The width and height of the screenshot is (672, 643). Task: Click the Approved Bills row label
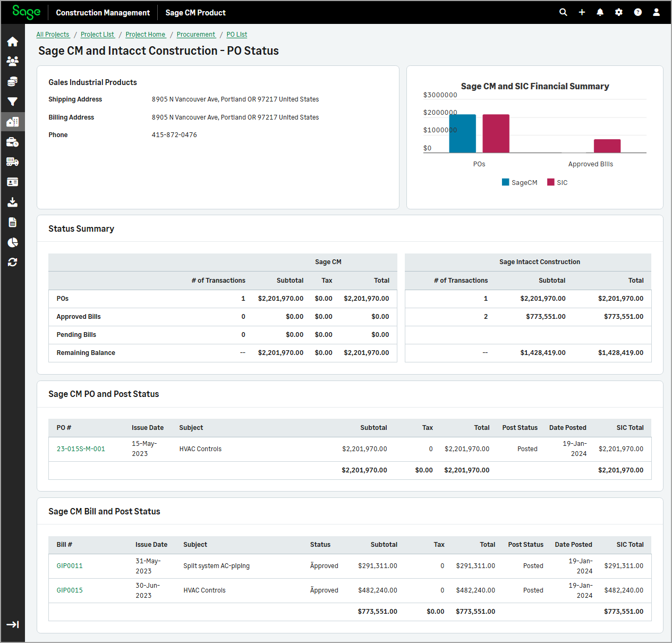click(x=79, y=317)
